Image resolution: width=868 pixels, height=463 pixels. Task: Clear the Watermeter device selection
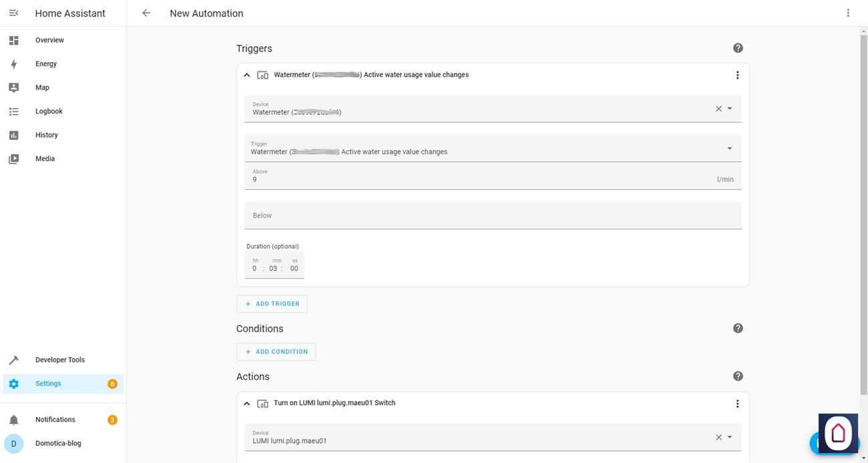click(718, 109)
